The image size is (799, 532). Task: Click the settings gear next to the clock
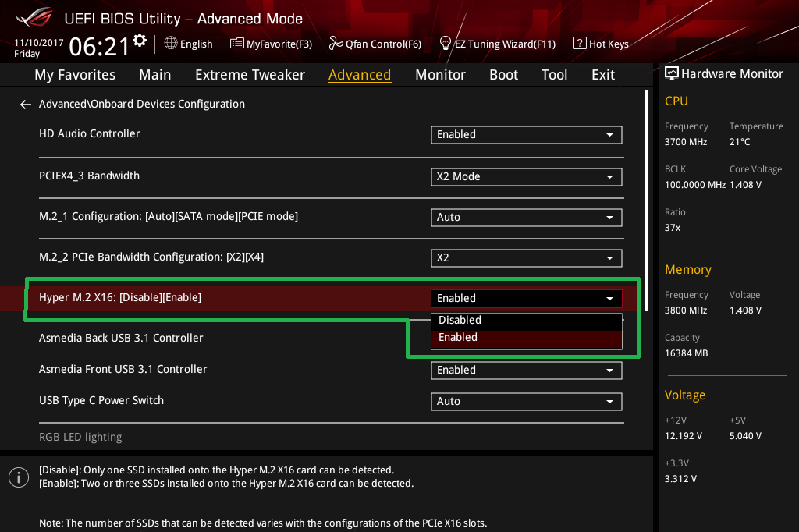tap(140, 41)
